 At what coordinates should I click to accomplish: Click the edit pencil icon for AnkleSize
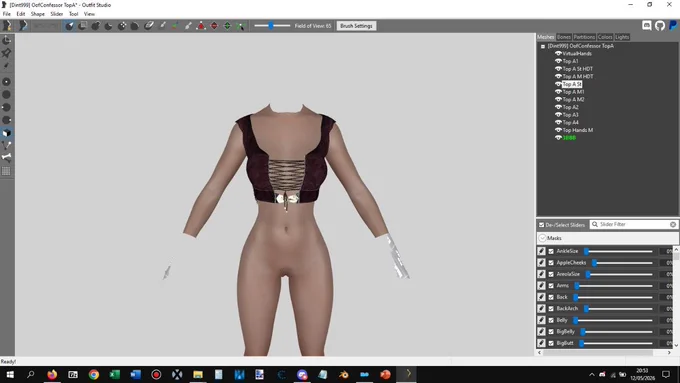pyautogui.click(x=541, y=251)
